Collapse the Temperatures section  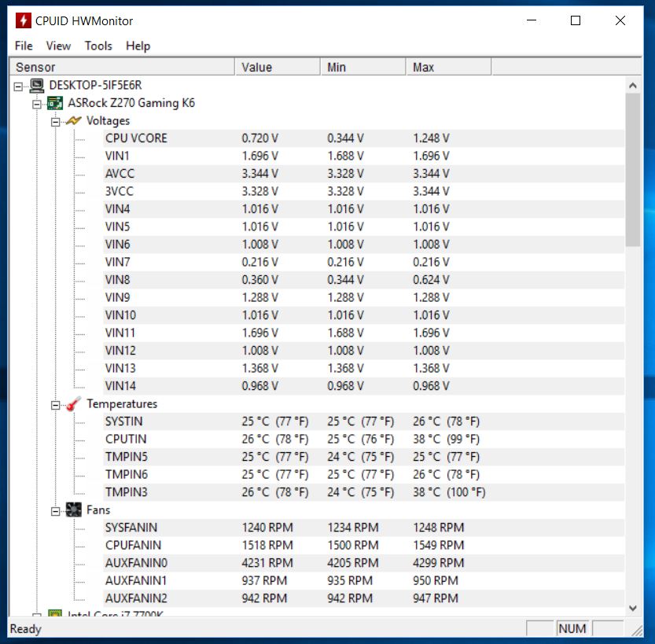pos(55,405)
